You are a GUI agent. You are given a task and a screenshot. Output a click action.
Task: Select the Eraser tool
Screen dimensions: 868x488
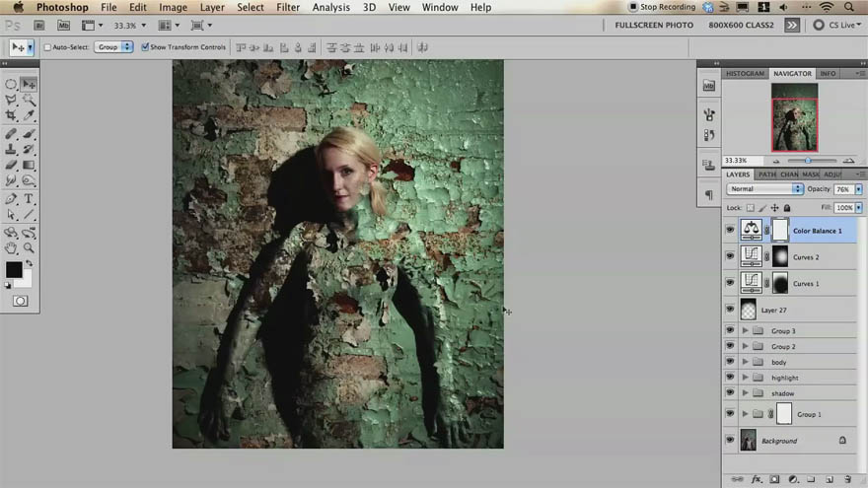[x=11, y=165]
